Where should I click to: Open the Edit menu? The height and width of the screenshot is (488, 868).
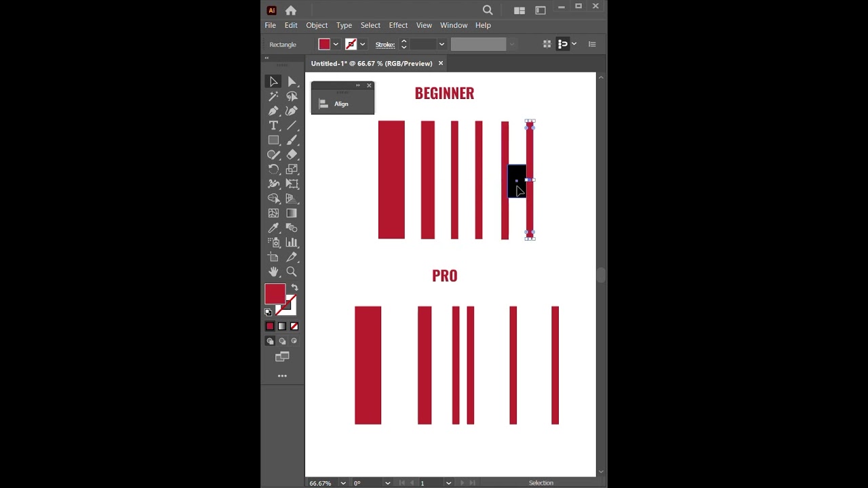[291, 25]
